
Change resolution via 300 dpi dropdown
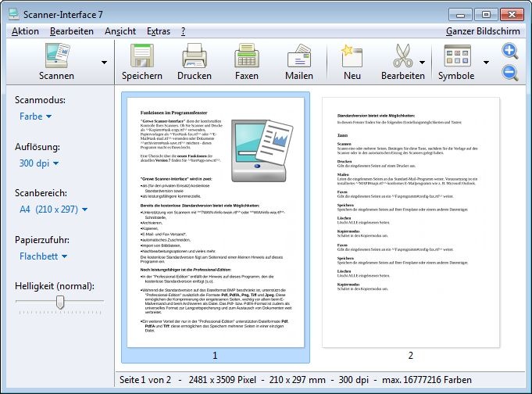39,163
